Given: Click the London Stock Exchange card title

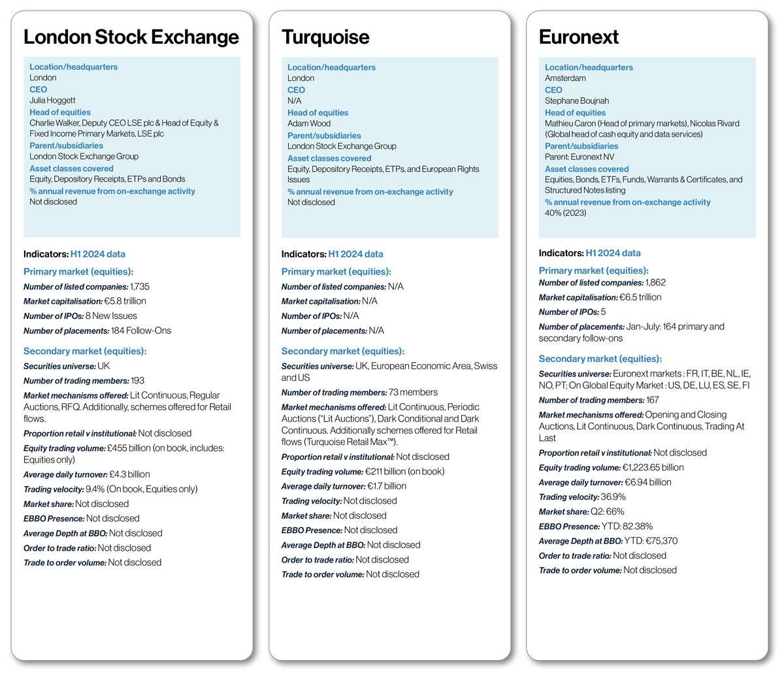Looking at the screenshot, I should [x=131, y=37].
